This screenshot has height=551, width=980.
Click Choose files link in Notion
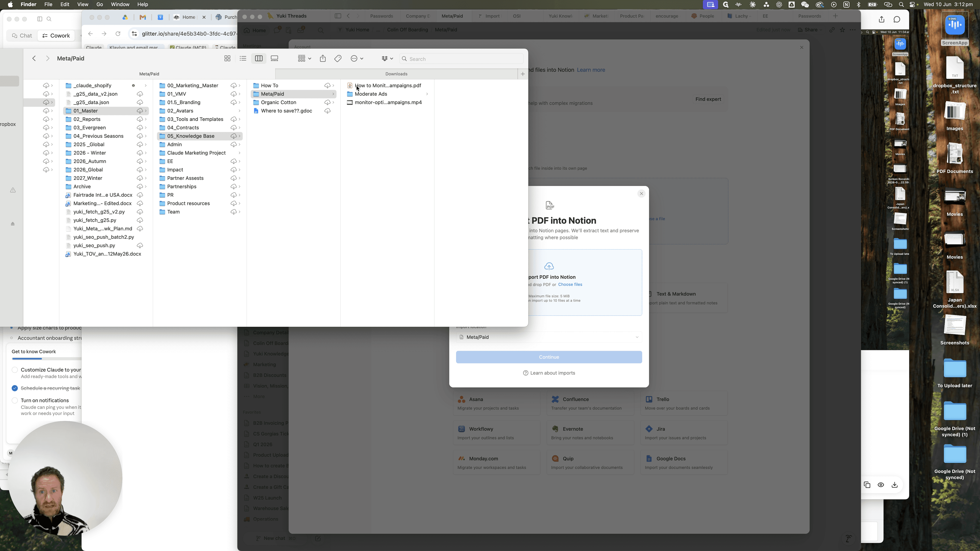pyautogui.click(x=570, y=284)
